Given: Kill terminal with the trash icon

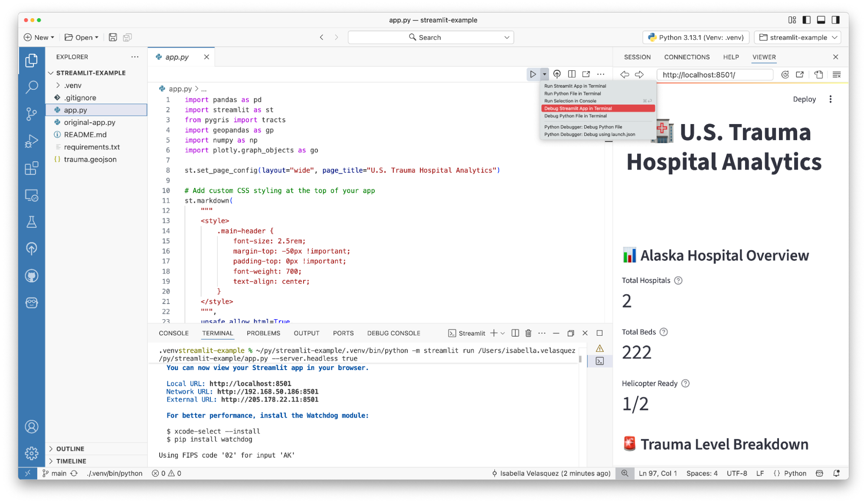Looking at the screenshot, I should pyautogui.click(x=528, y=333).
